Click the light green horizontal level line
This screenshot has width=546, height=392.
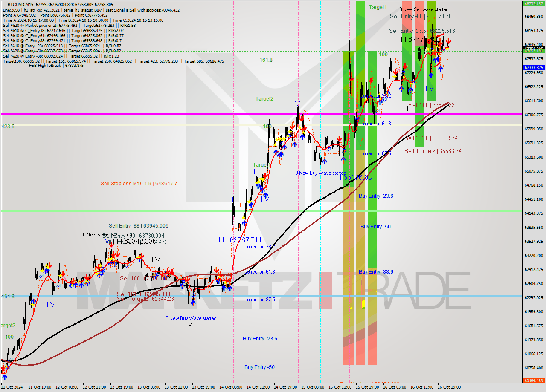261,211
